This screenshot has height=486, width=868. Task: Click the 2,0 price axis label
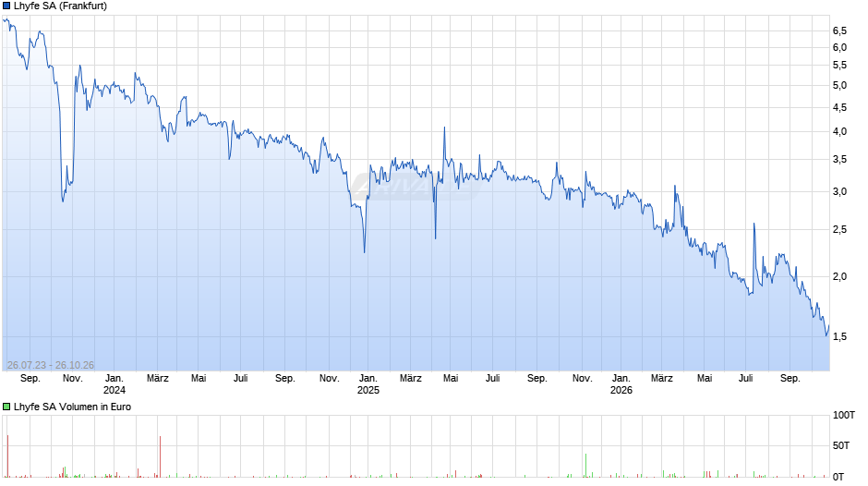point(839,276)
